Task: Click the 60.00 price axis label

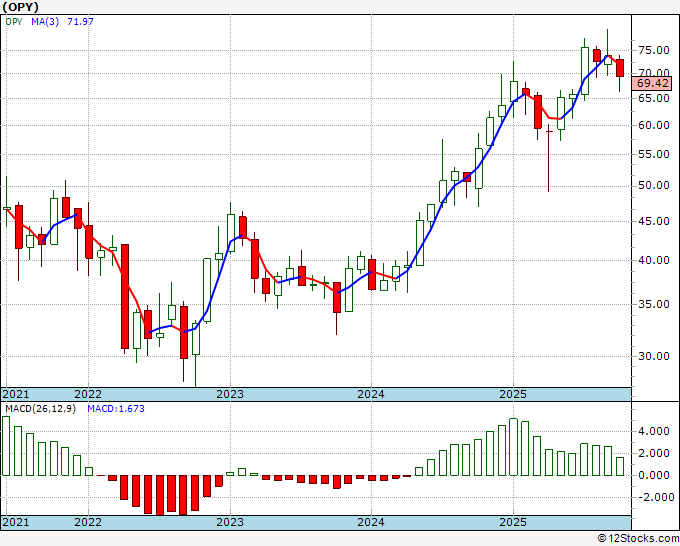Action: click(x=654, y=125)
